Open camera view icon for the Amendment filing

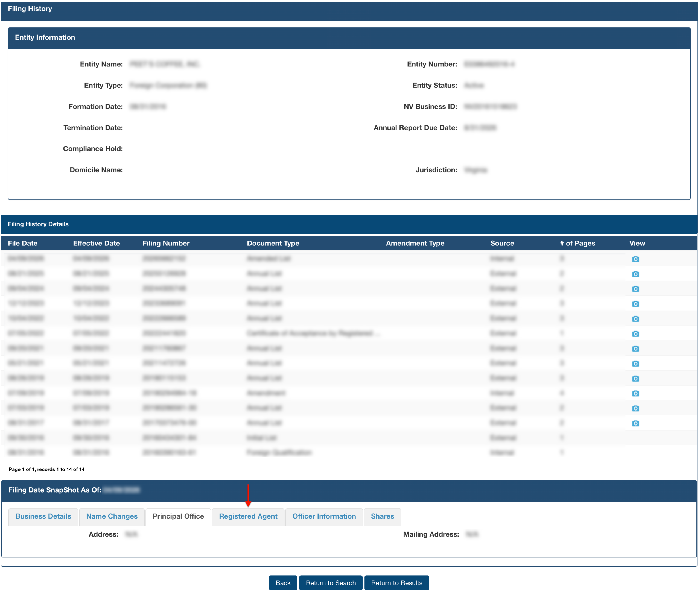[x=635, y=393]
